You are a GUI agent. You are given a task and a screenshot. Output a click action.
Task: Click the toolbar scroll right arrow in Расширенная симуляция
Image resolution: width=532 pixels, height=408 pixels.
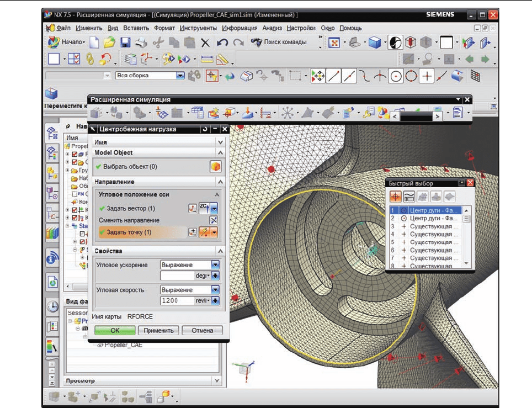(x=437, y=116)
